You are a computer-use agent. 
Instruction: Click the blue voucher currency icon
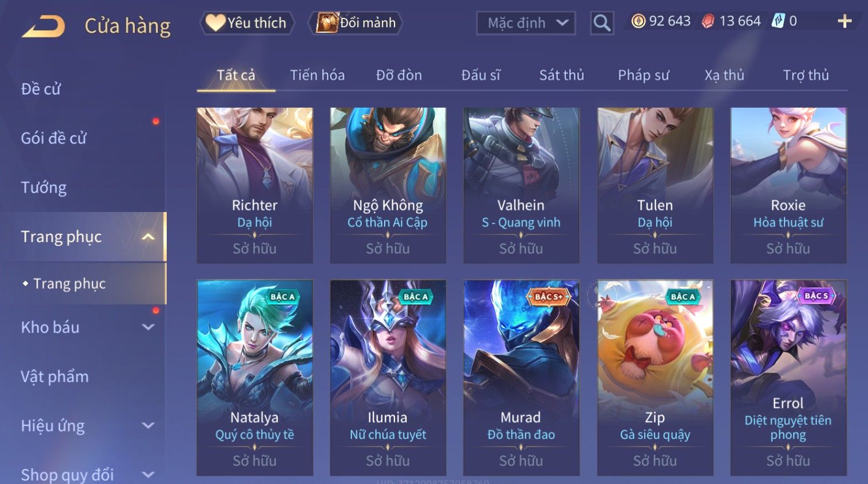tap(778, 21)
